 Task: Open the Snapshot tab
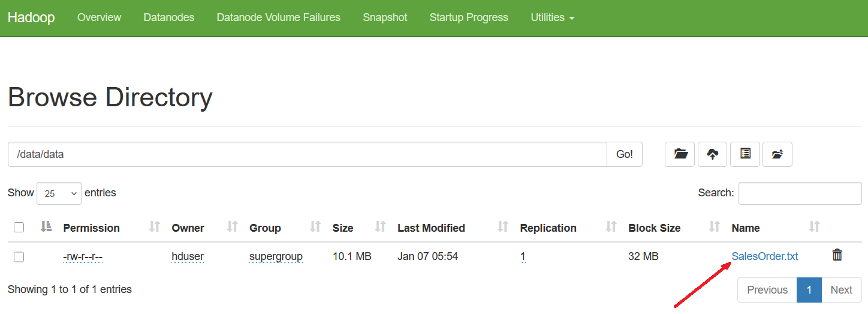(x=385, y=17)
